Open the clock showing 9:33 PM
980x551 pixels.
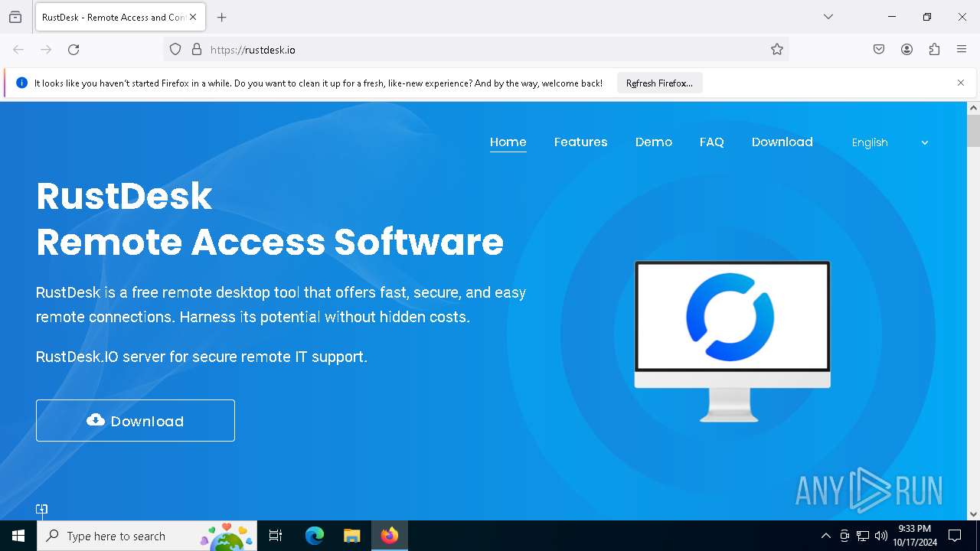pos(915,536)
